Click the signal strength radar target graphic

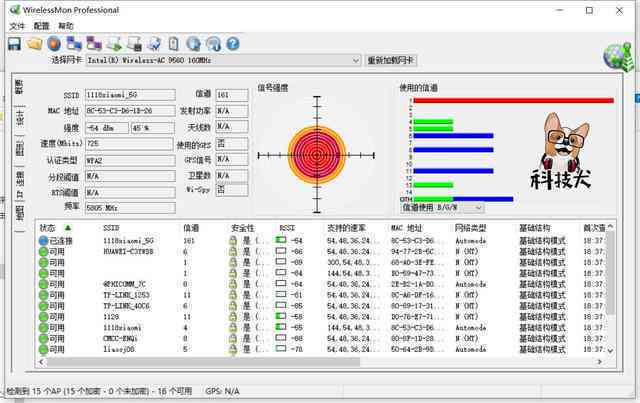click(317, 155)
